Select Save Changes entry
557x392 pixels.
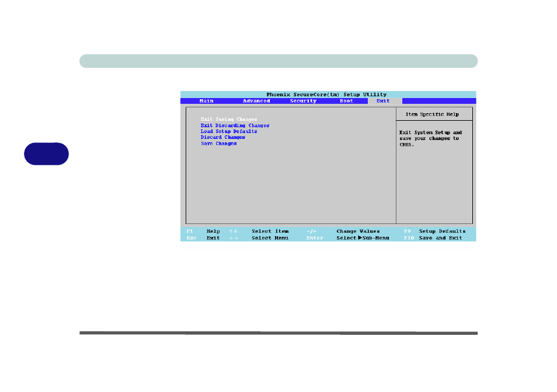(x=219, y=143)
